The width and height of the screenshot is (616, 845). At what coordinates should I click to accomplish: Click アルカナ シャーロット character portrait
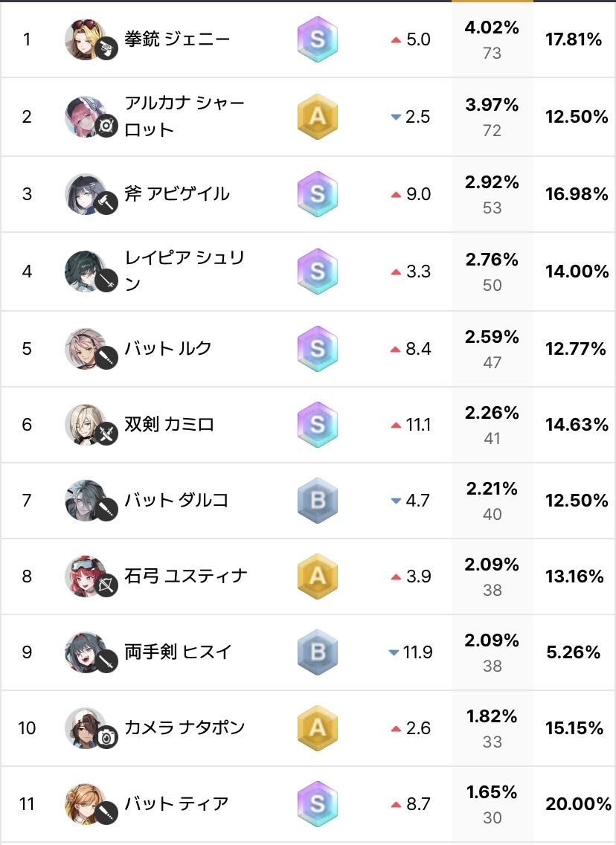(86, 117)
